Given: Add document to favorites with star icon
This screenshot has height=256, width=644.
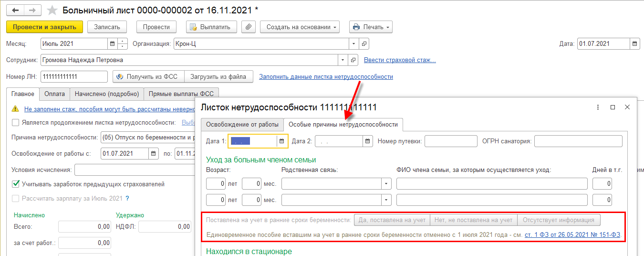Looking at the screenshot, I should [x=52, y=11].
